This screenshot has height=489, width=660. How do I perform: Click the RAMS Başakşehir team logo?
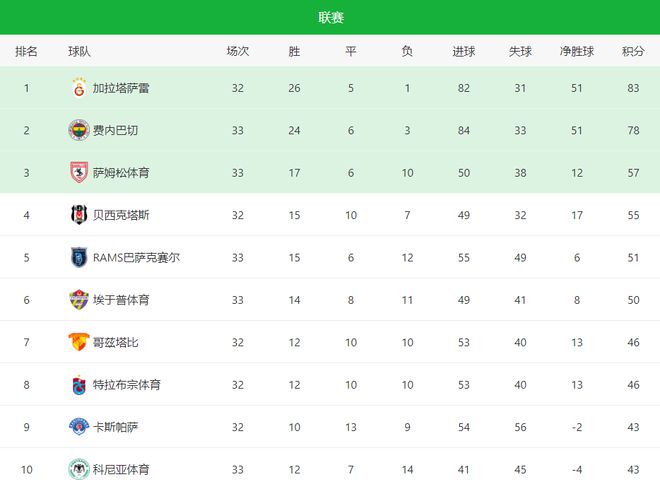(78, 257)
